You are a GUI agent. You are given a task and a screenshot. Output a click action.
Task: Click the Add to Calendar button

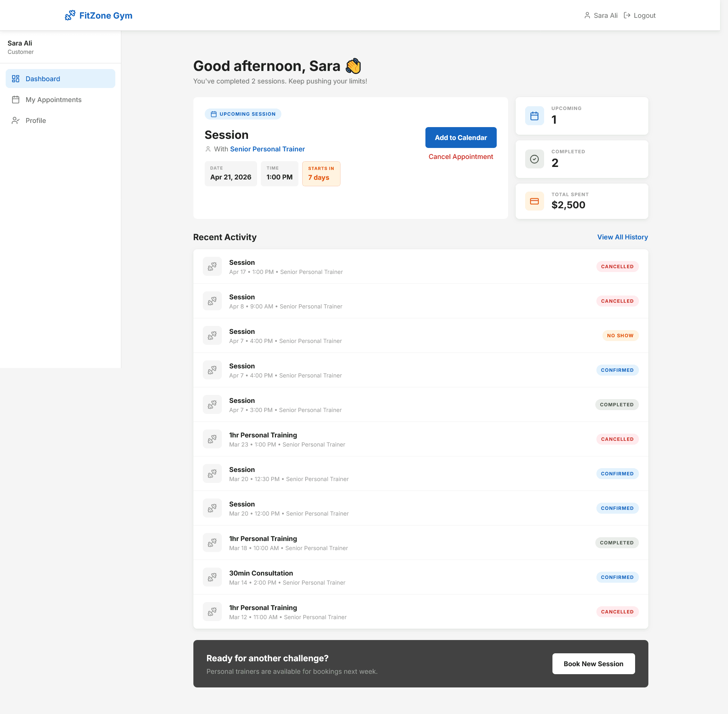point(461,137)
